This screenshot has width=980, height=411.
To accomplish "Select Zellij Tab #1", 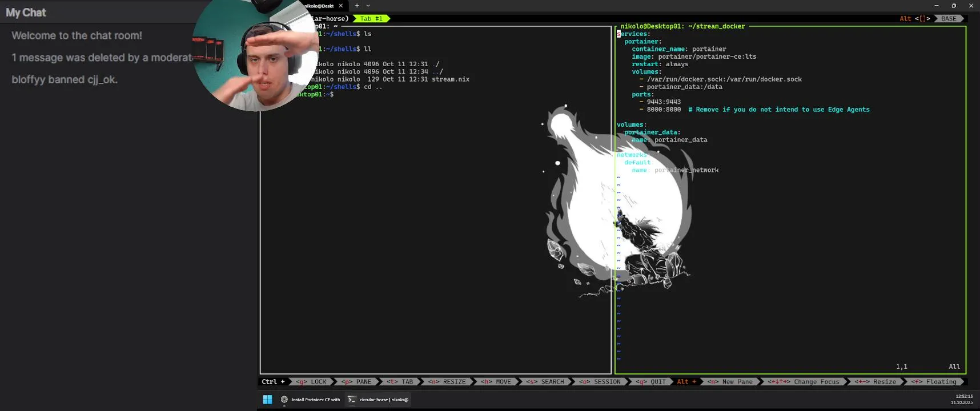I will coord(371,19).
